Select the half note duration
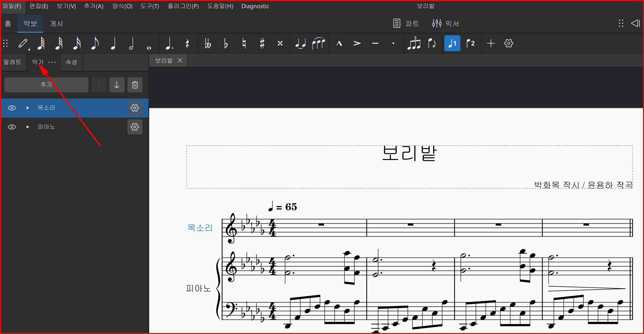Screen dimensions: 644x334 [x=131, y=43]
